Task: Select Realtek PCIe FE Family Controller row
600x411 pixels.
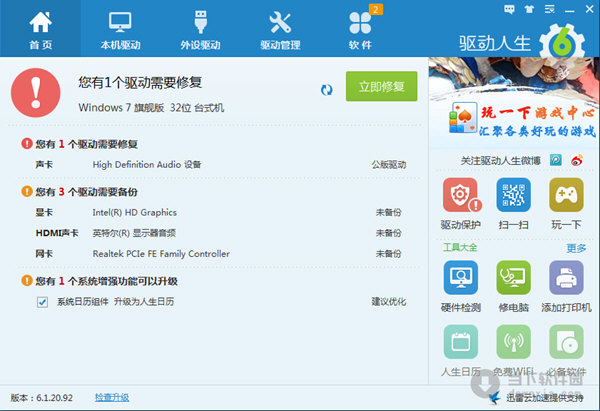Action: (x=220, y=254)
